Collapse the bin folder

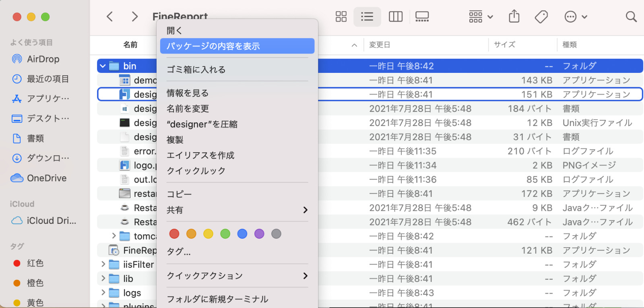(103, 66)
